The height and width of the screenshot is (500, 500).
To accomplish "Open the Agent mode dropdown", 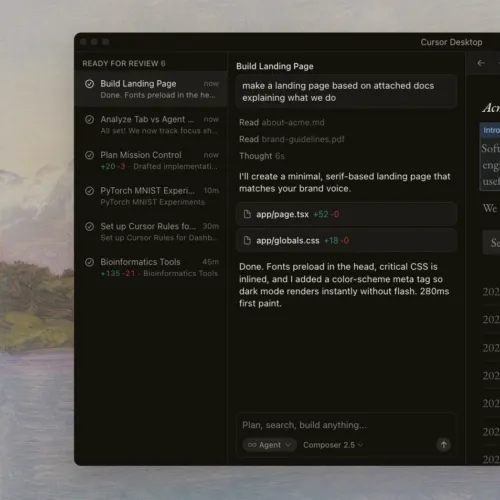I will (269, 445).
